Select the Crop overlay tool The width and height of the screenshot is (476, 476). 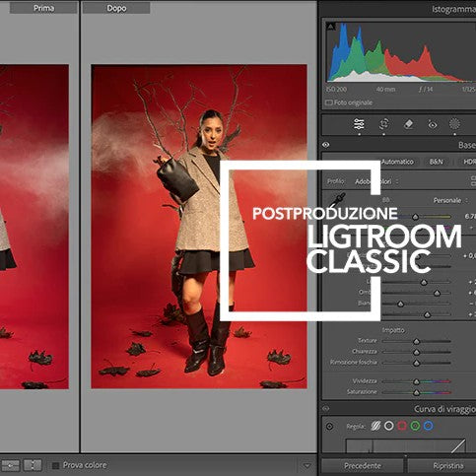[383, 124]
